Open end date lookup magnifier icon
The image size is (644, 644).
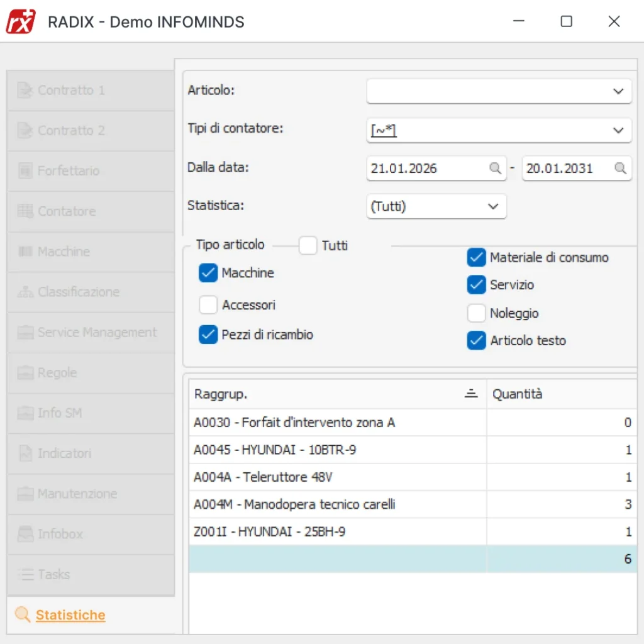[x=620, y=169]
